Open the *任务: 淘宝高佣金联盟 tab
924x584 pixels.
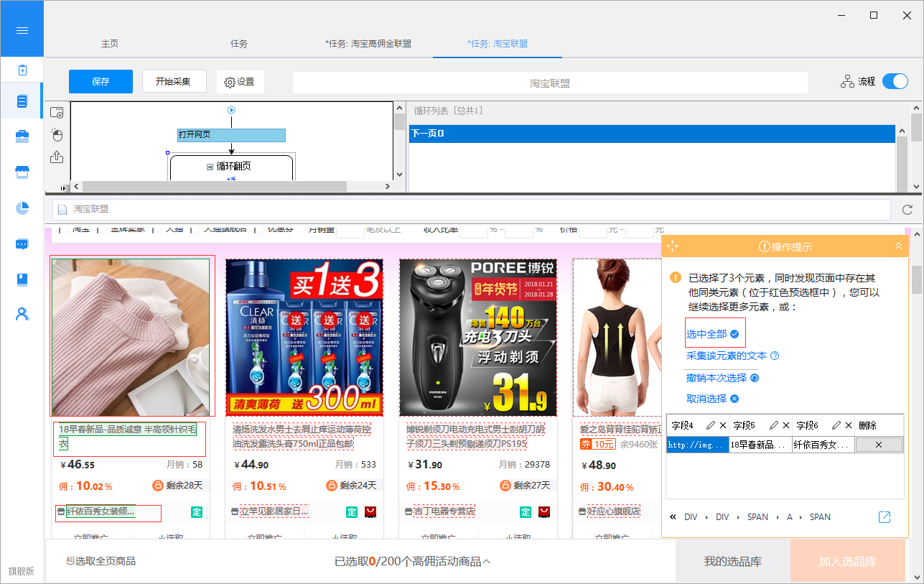(368, 44)
